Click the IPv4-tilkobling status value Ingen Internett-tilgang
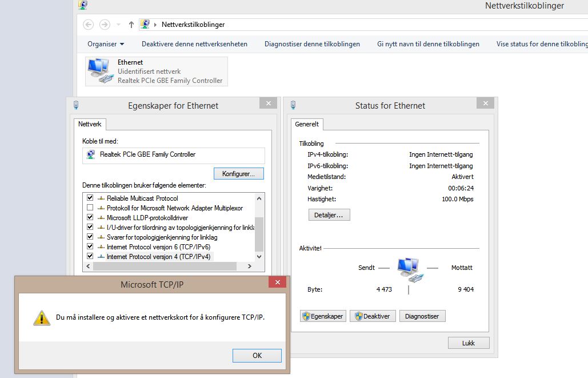 tap(441, 154)
